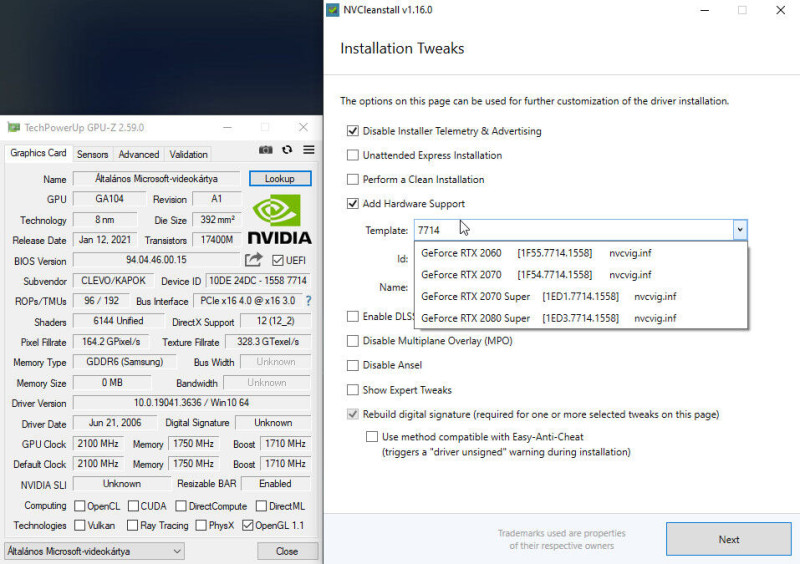Click the Next button
The height and width of the screenshot is (564, 800).
729,539
